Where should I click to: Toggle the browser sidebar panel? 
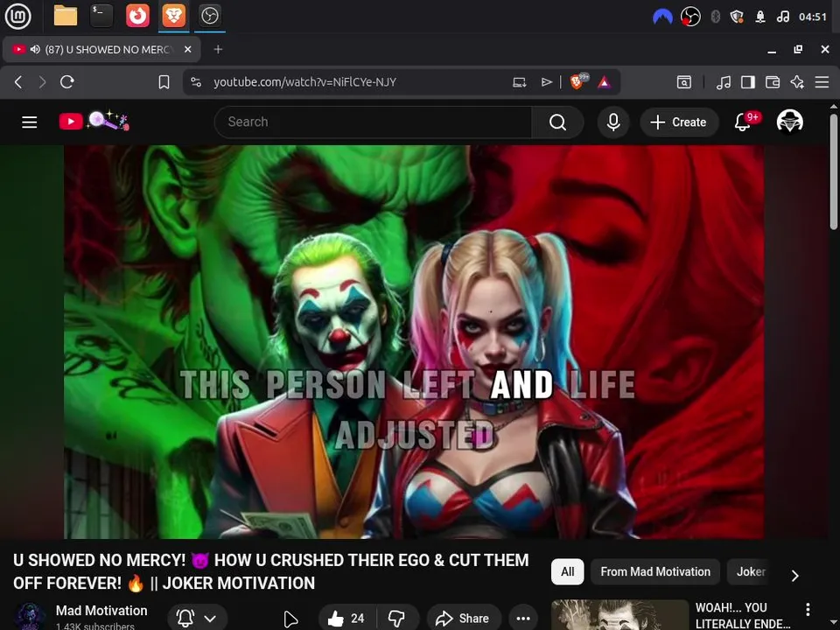coord(748,82)
